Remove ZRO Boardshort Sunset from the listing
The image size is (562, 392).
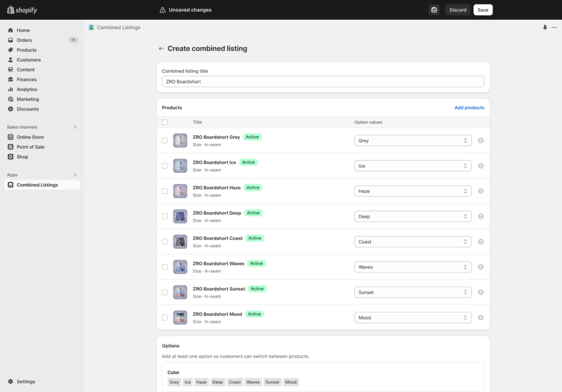click(481, 292)
